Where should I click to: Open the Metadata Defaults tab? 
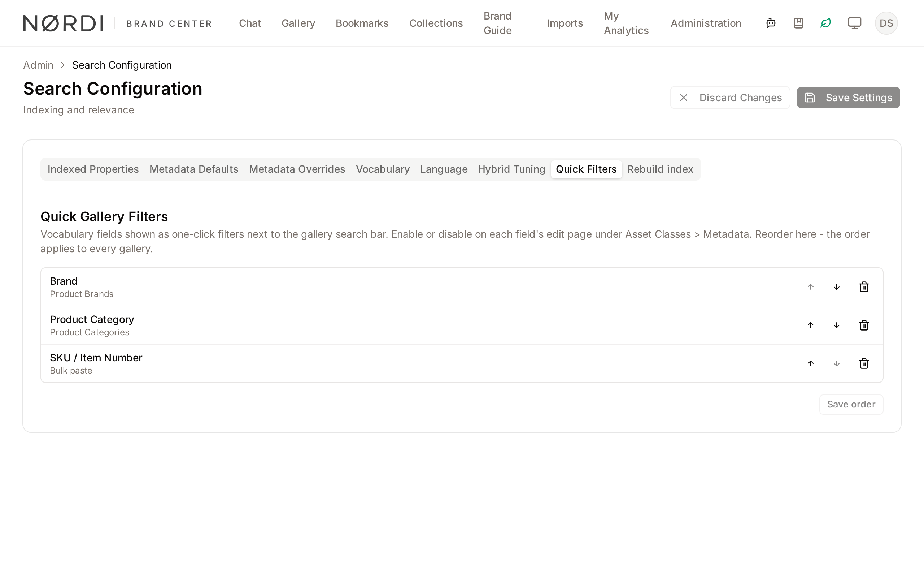[x=193, y=169]
